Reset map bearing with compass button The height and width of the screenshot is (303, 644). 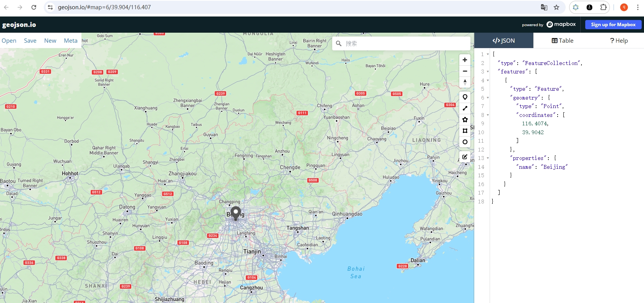coord(465,82)
